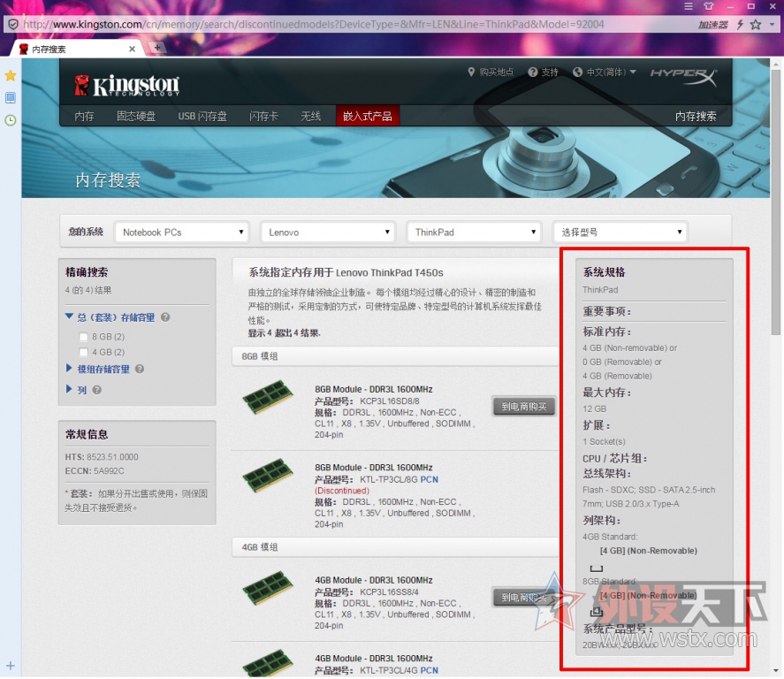
Task: Click KCP3L16SS8/4 memory module image
Action: pos(268,588)
